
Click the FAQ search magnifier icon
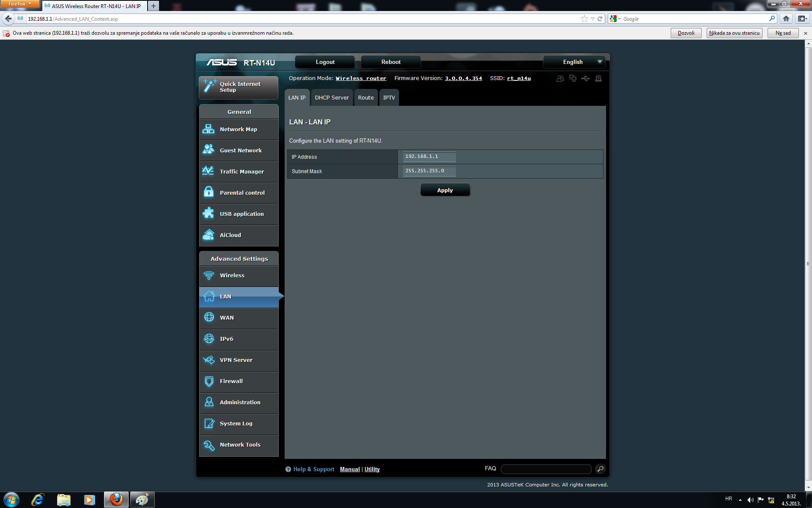600,469
